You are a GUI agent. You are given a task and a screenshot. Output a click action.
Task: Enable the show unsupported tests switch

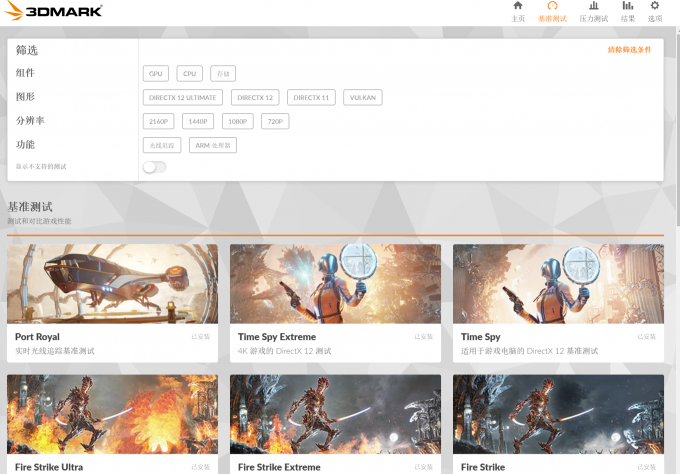click(x=155, y=167)
